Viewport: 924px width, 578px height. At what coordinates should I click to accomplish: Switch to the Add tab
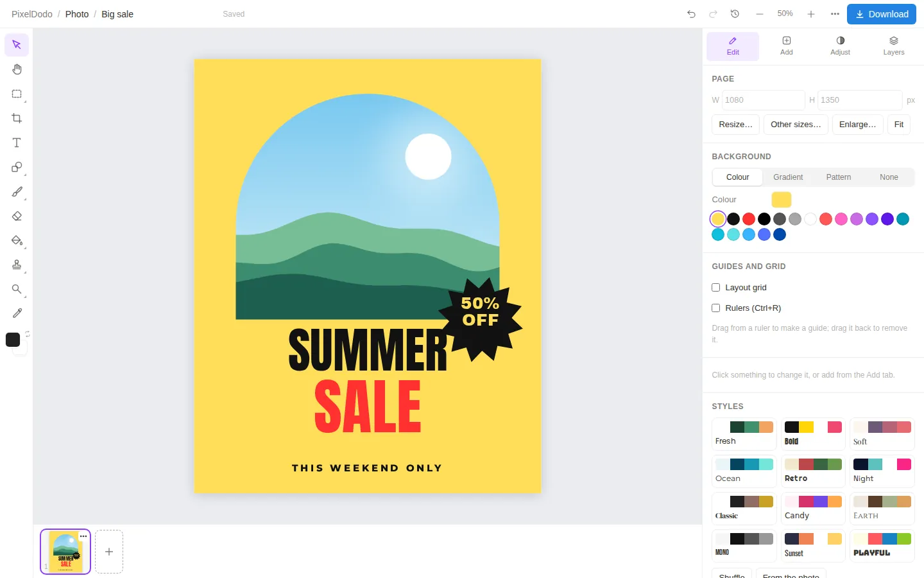coord(787,46)
